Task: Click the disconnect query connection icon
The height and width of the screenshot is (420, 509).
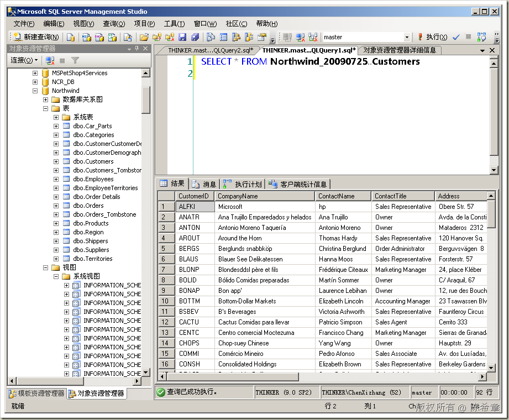Action: [300, 38]
